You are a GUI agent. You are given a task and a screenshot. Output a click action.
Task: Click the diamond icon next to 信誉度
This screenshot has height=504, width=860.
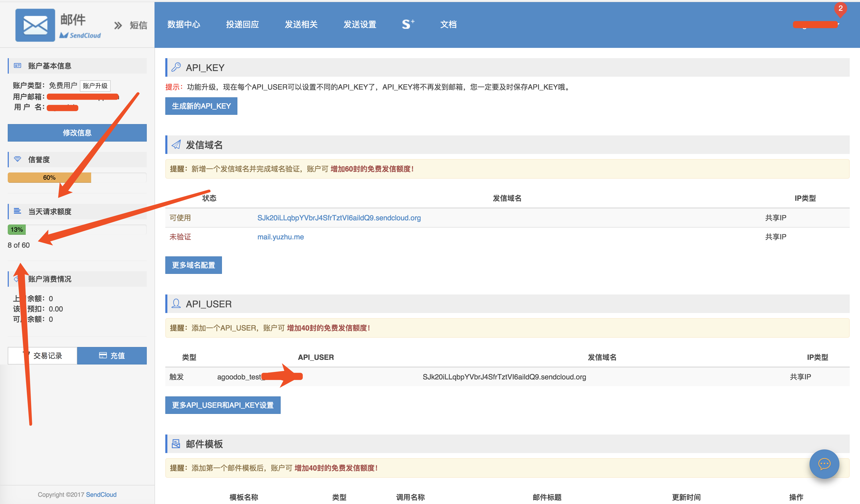(18, 159)
